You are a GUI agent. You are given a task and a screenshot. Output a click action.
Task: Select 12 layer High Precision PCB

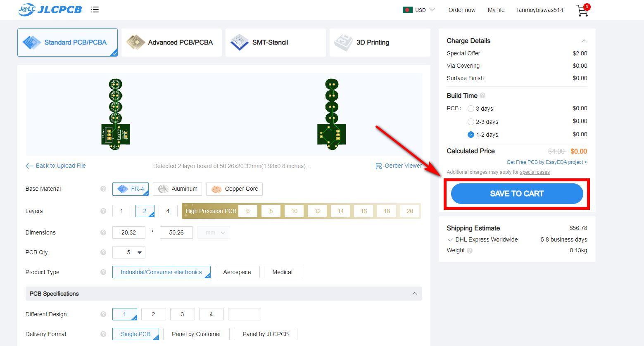pos(317,211)
